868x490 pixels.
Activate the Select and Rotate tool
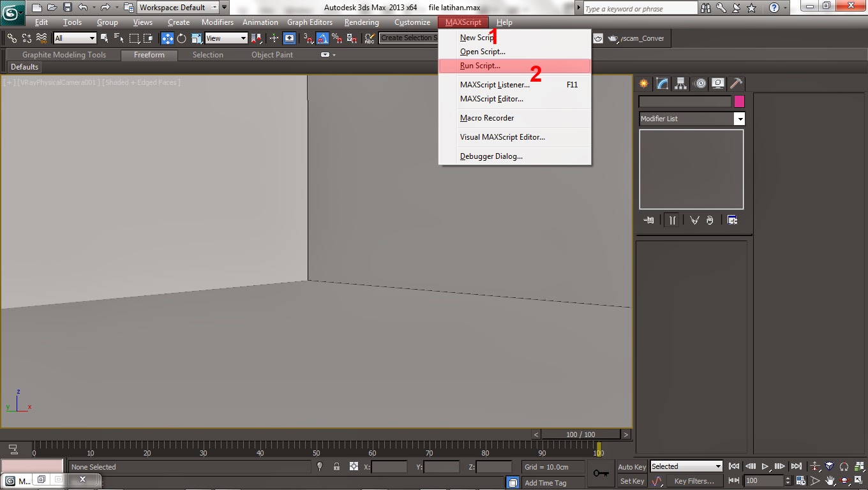point(182,38)
